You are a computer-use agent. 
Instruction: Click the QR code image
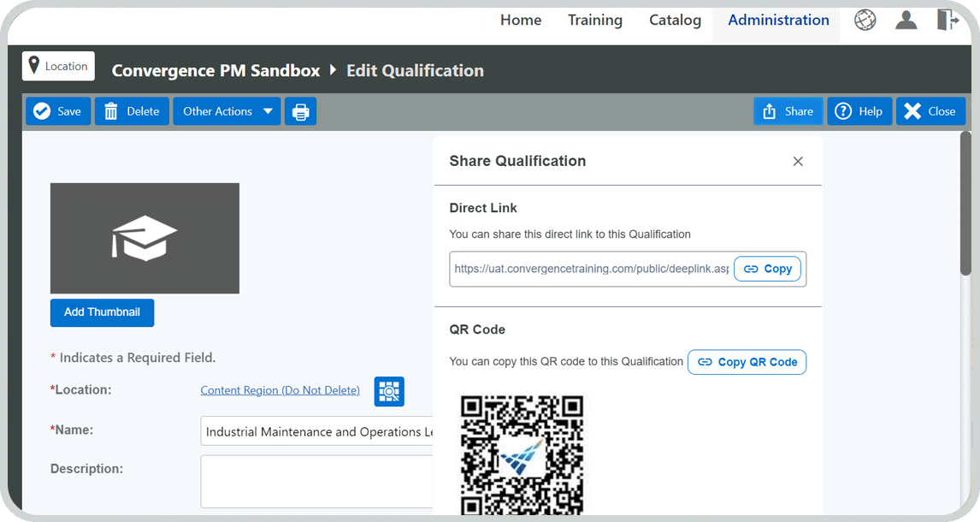[x=522, y=454]
